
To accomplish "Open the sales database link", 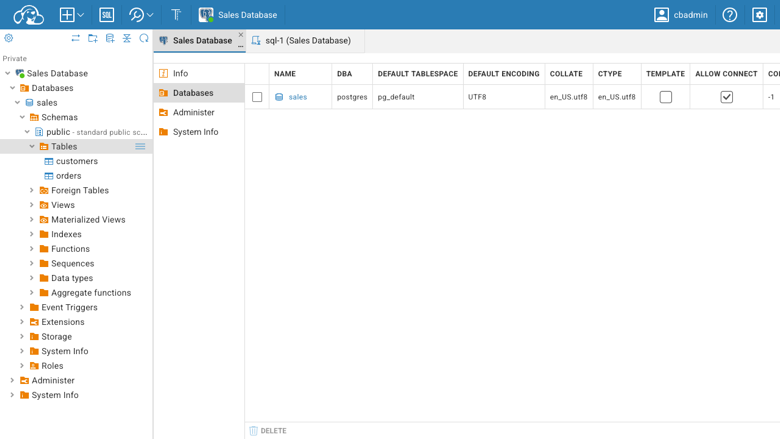I will [297, 97].
